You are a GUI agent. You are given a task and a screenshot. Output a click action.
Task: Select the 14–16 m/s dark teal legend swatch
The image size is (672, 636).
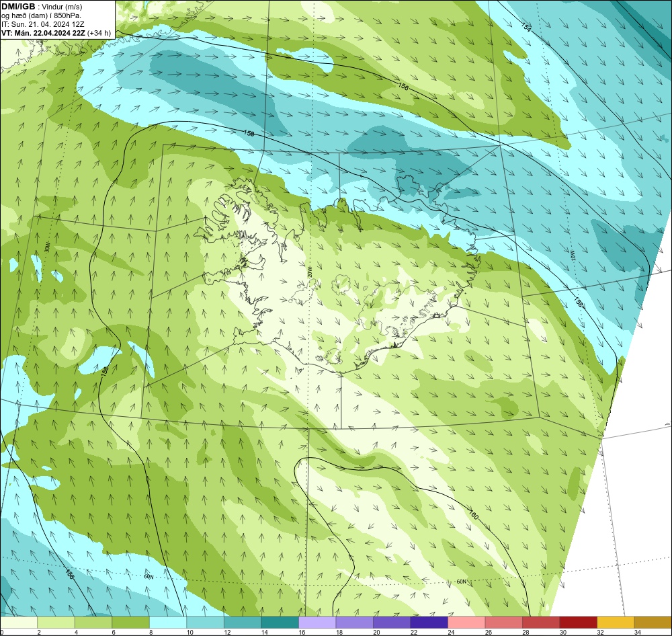point(280,623)
